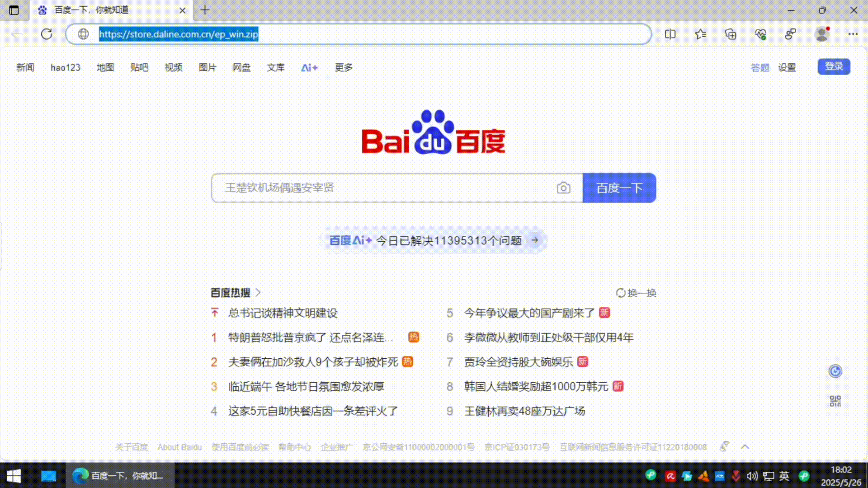
Task: Go to 新闻 navigation link
Action: click(x=25, y=67)
